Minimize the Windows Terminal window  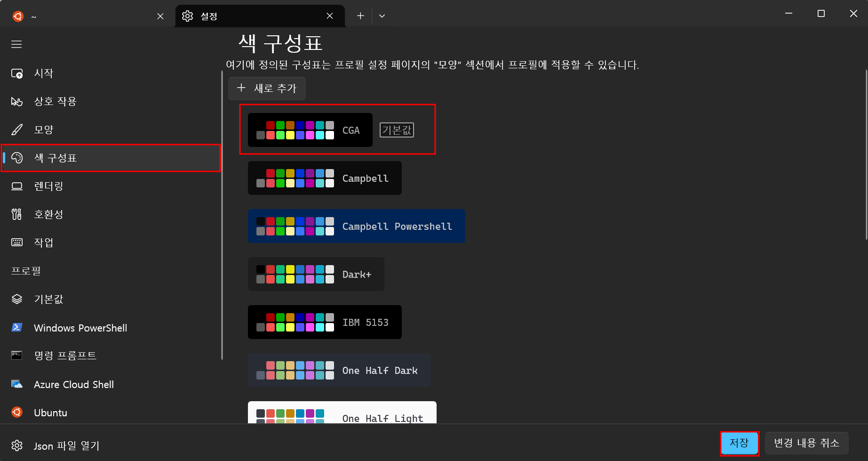click(788, 14)
